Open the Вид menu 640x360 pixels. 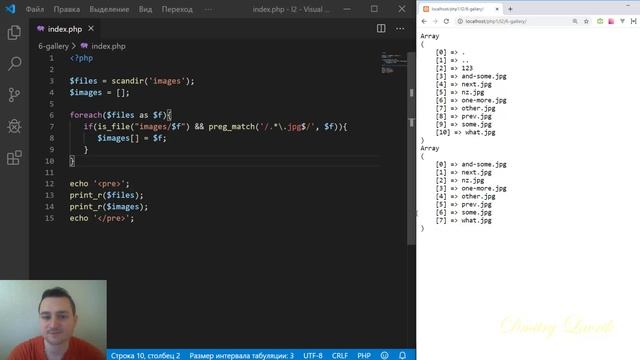pos(145,9)
